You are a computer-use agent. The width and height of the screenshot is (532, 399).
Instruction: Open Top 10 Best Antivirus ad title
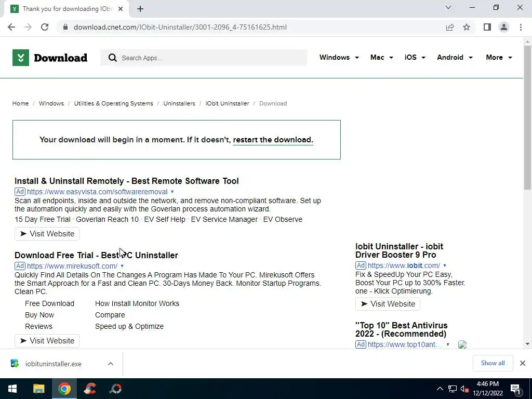tap(402, 329)
